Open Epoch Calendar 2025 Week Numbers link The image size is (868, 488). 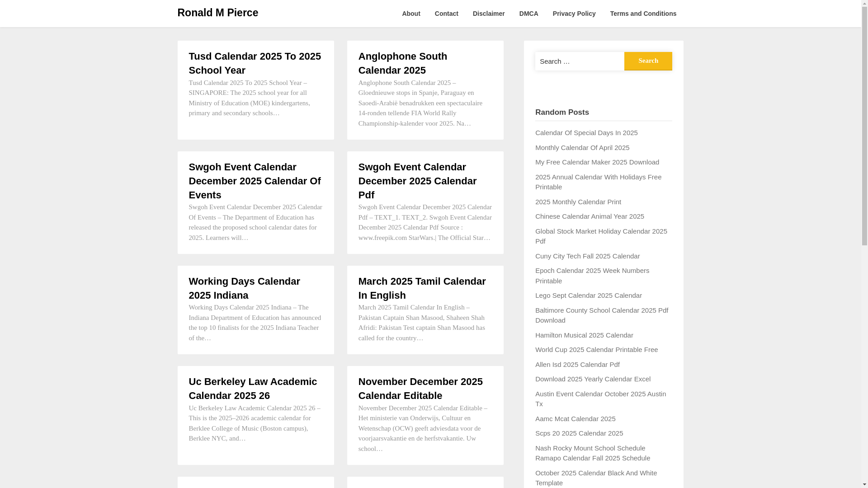(592, 276)
